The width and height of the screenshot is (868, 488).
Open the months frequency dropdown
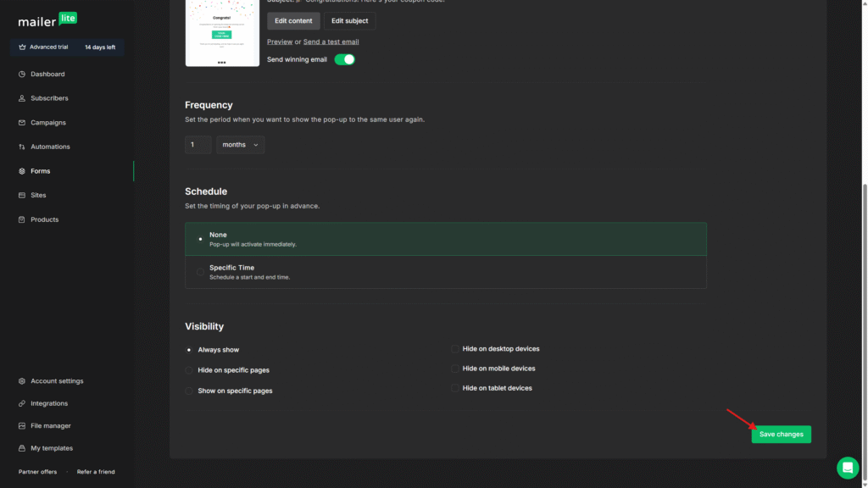point(240,145)
